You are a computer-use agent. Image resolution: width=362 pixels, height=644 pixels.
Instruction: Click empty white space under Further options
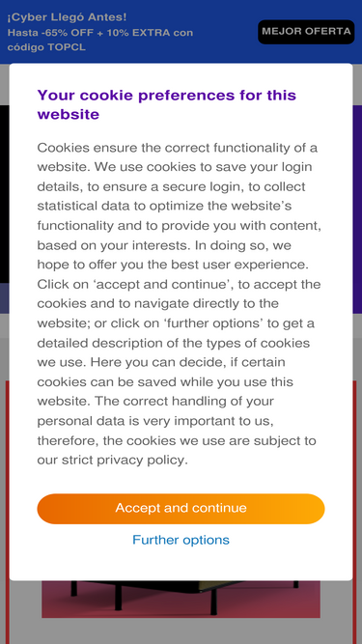tap(181, 565)
